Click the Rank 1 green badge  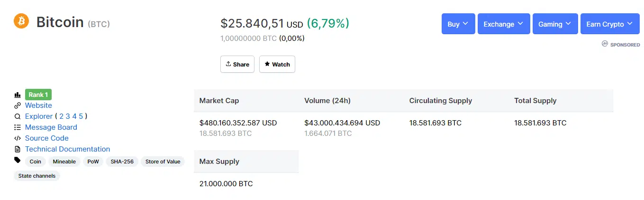(38, 95)
